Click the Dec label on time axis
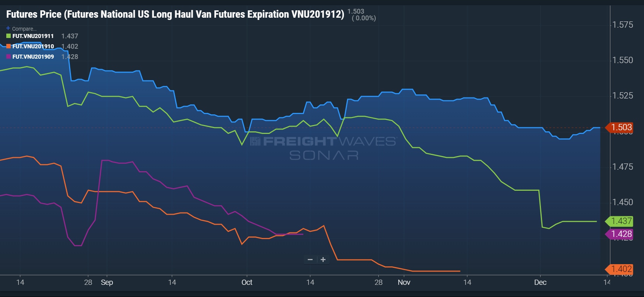 pos(540,283)
